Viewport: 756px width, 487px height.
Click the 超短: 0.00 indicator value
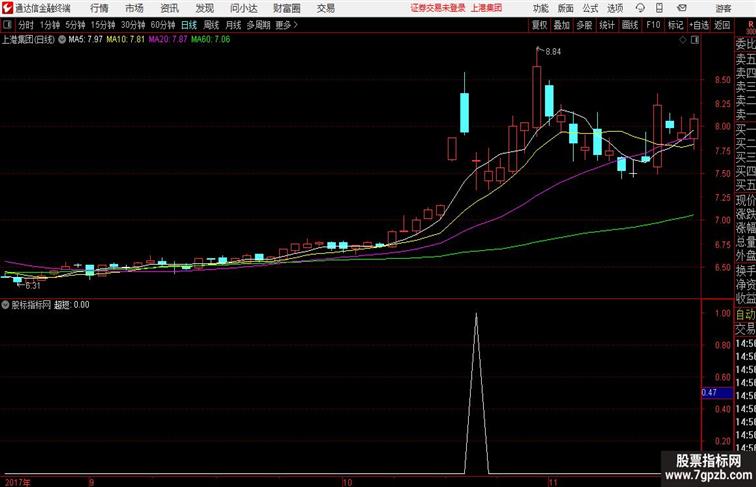point(71,305)
